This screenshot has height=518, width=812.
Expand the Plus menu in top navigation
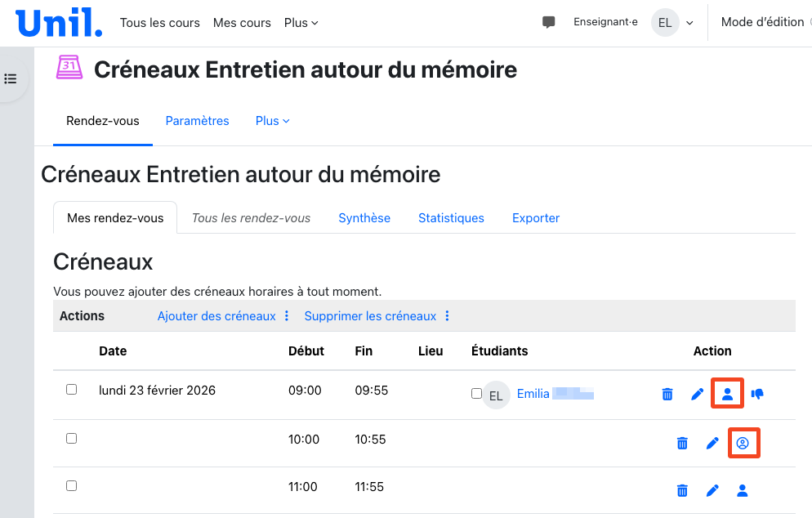coord(301,23)
